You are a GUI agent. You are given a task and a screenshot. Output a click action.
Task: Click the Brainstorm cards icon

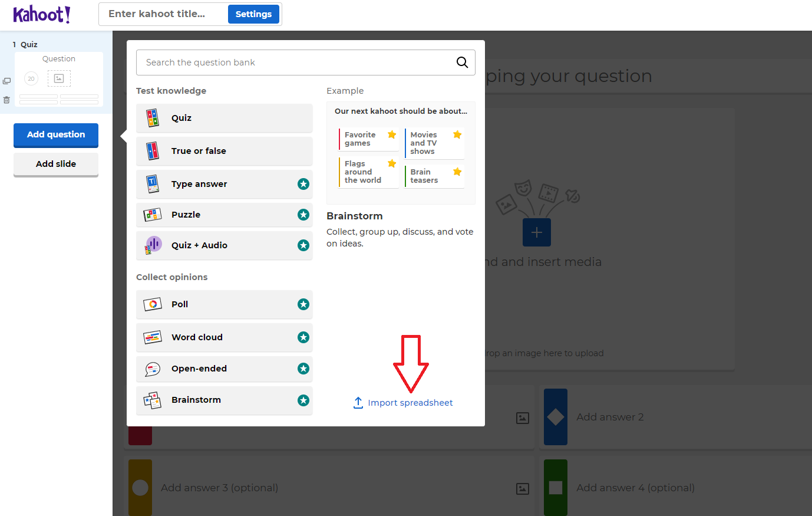tap(153, 400)
